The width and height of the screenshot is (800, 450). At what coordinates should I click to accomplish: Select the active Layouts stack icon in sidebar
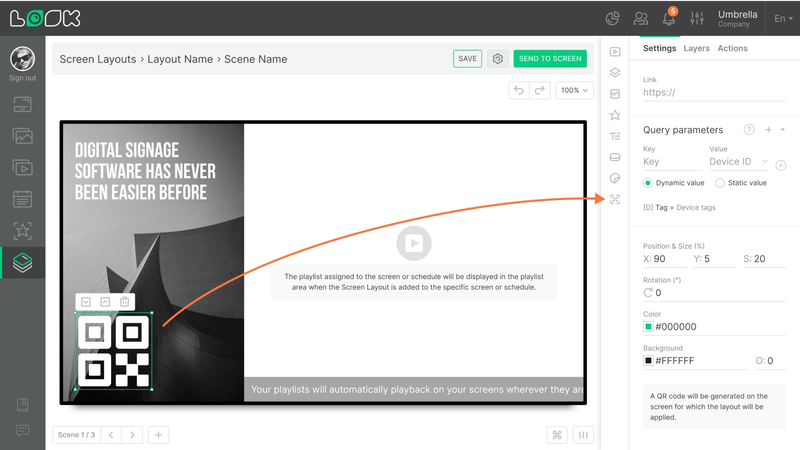pos(22,262)
